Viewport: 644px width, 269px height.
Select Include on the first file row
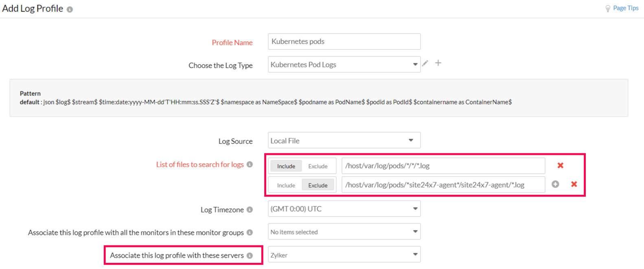click(x=286, y=166)
